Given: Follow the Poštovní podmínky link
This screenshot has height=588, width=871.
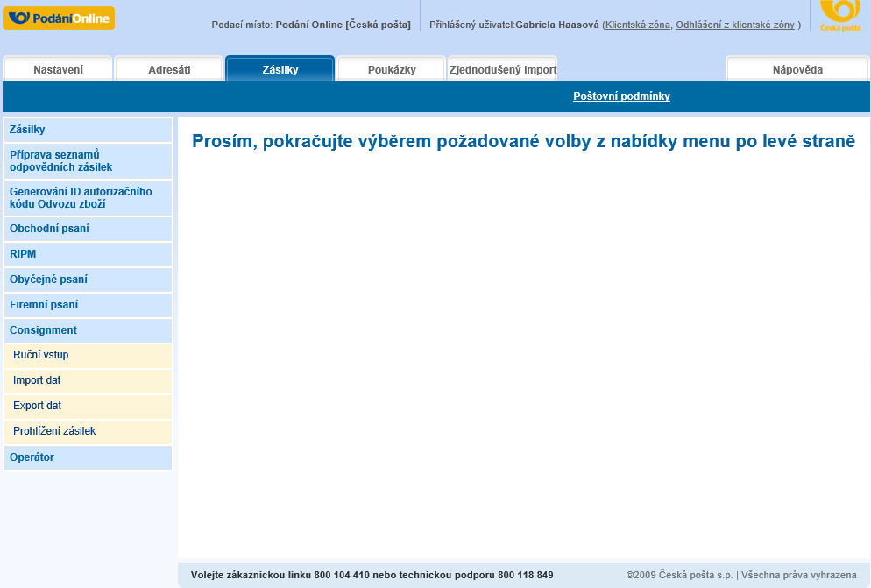Looking at the screenshot, I should click(x=621, y=96).
